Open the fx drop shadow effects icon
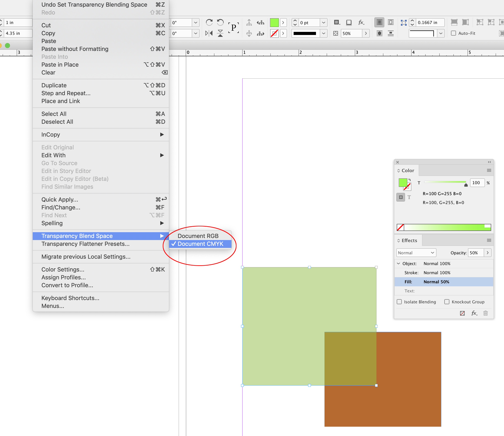The image size is (504, 436). point(361,22)
